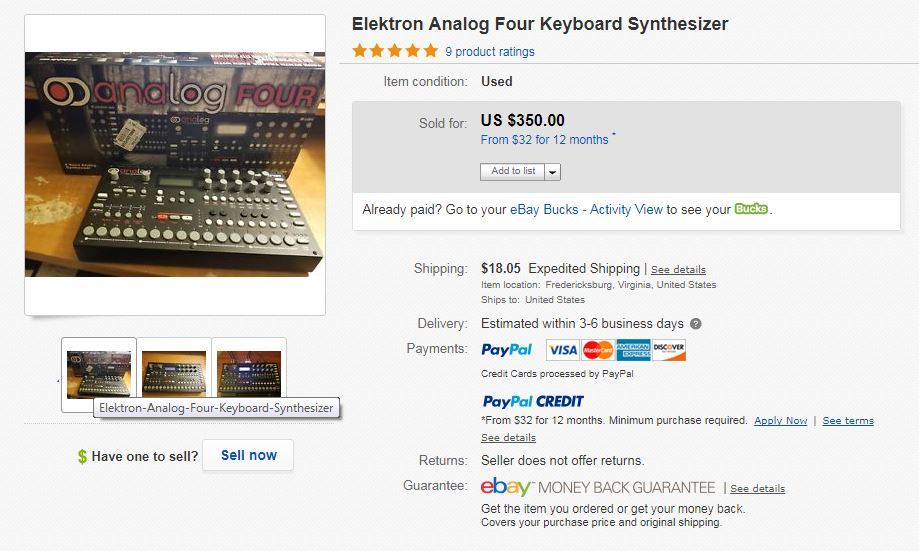
Task: Click the Apply Now link
Action: point(780,421)
